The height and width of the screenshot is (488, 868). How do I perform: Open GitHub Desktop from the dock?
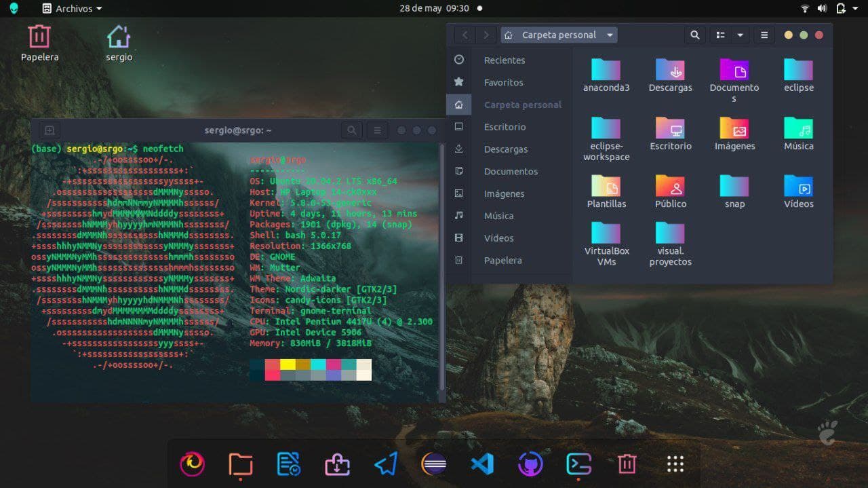tap(530, 464)
